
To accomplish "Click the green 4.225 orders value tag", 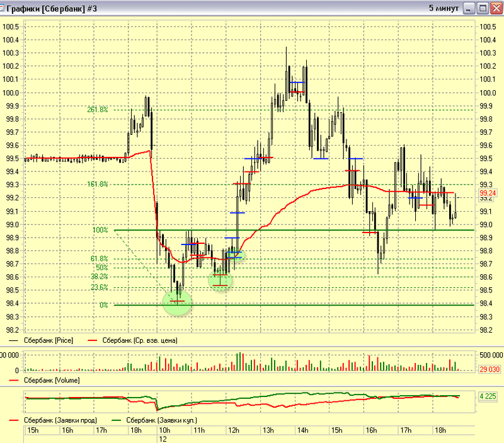I will 488,396.
